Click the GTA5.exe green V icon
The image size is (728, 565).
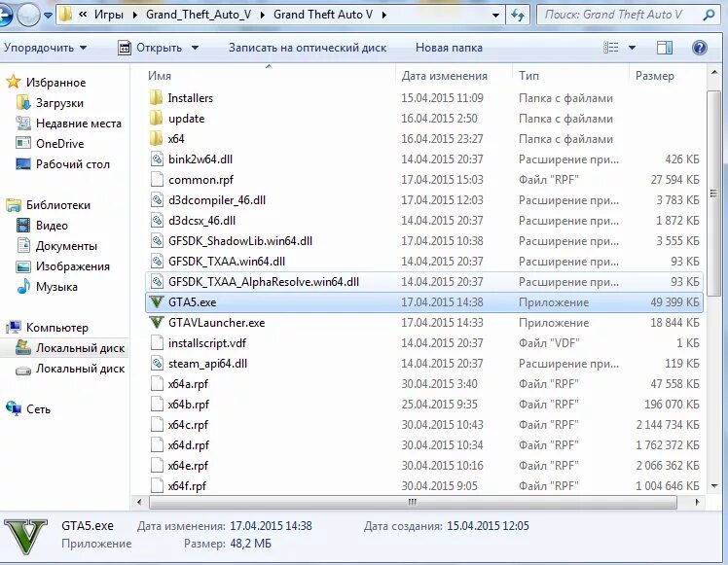157,302
